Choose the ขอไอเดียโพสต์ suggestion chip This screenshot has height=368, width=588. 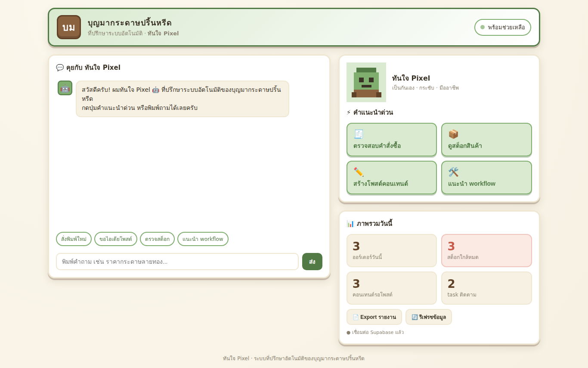pos(116,239)
